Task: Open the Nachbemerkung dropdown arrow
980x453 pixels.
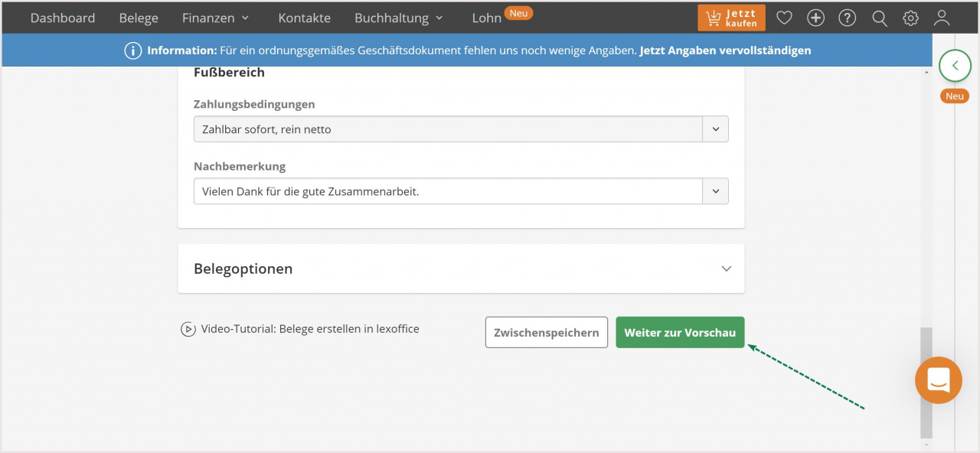Action: click(715, 191)
